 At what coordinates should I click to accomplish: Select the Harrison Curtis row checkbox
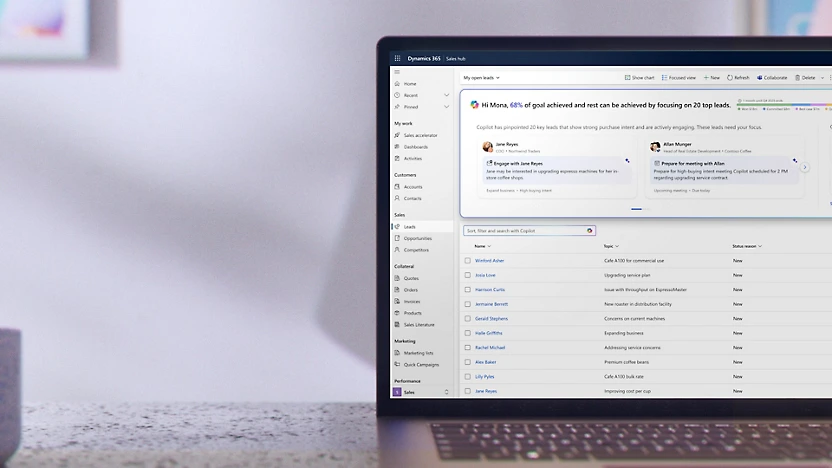(x=467, y=289)
